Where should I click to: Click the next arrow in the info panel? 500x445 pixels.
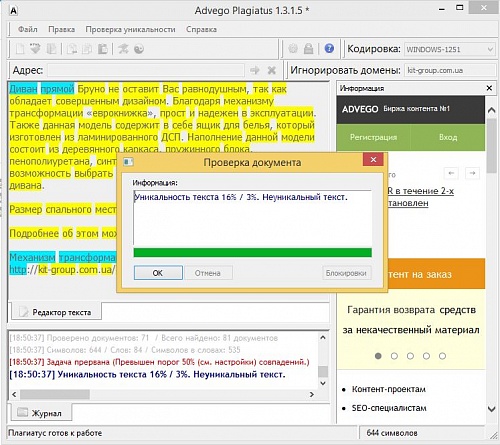pyautogui.click(x=472, y=173)
